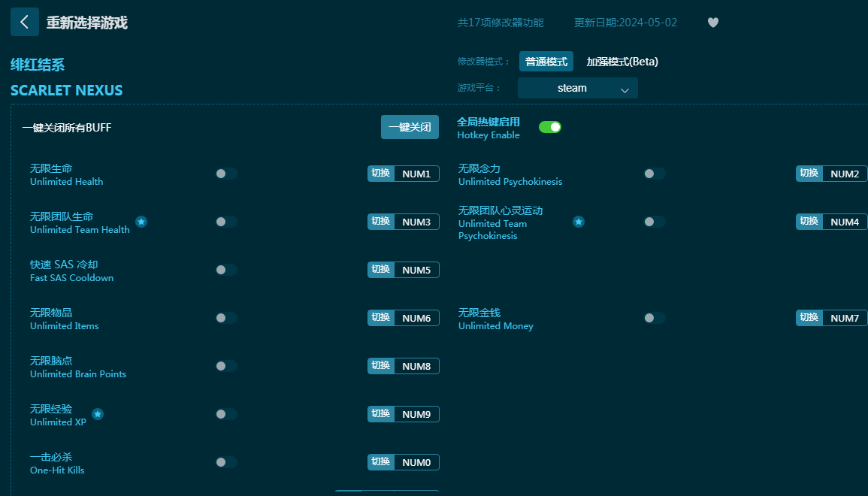Screen dimensions: 868x496
Task: Enable One-Hit Kills toggle
Action: 226,463
